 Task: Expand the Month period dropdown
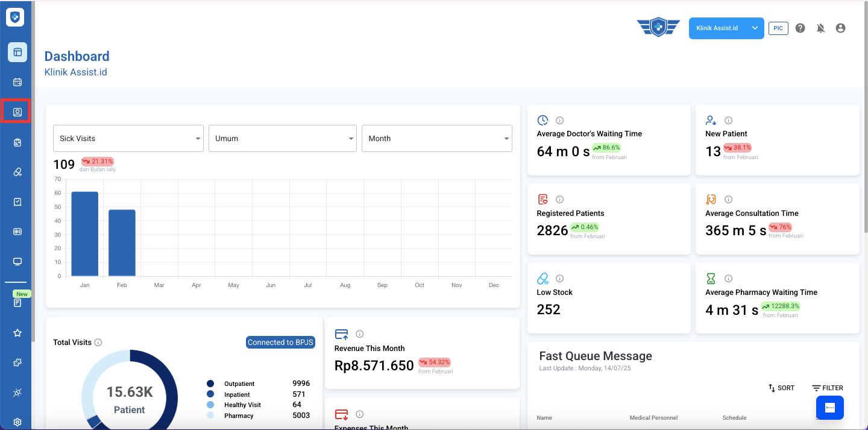coord(436,139)
